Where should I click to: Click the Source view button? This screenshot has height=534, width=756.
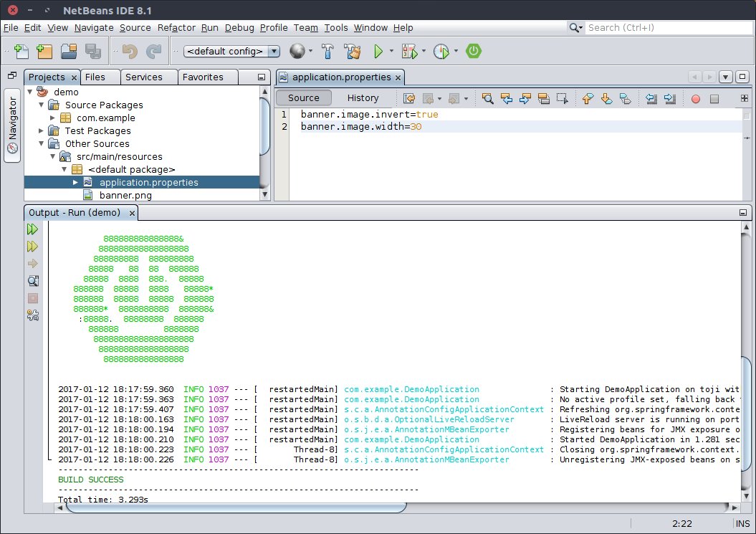click(304, 98)
